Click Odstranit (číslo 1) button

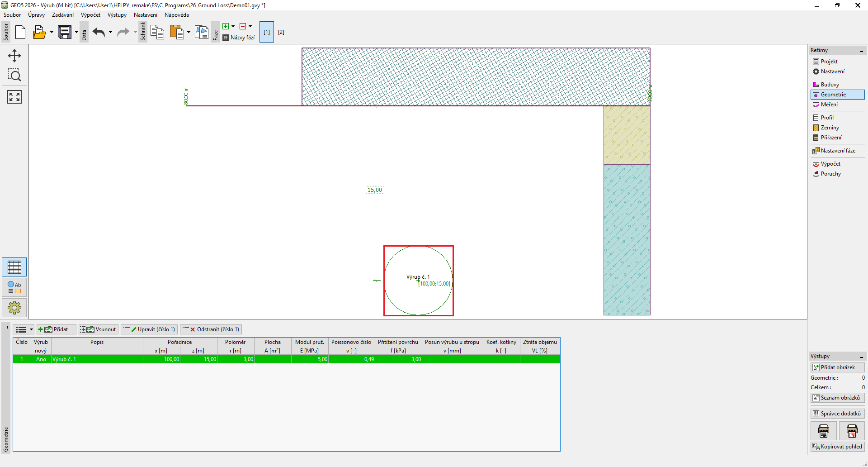pos(211,329)
